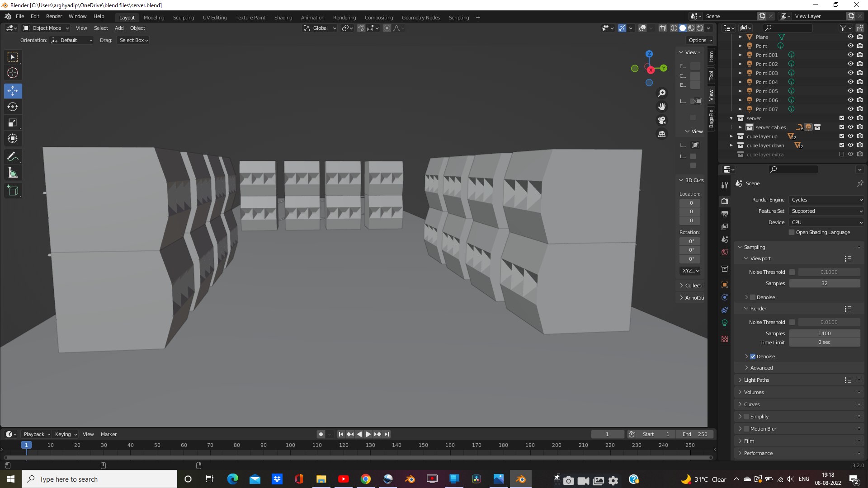This screenshot has height=488, width=868.
Task: Click the outliner filter funnel icon
Action: pos(843,28)
